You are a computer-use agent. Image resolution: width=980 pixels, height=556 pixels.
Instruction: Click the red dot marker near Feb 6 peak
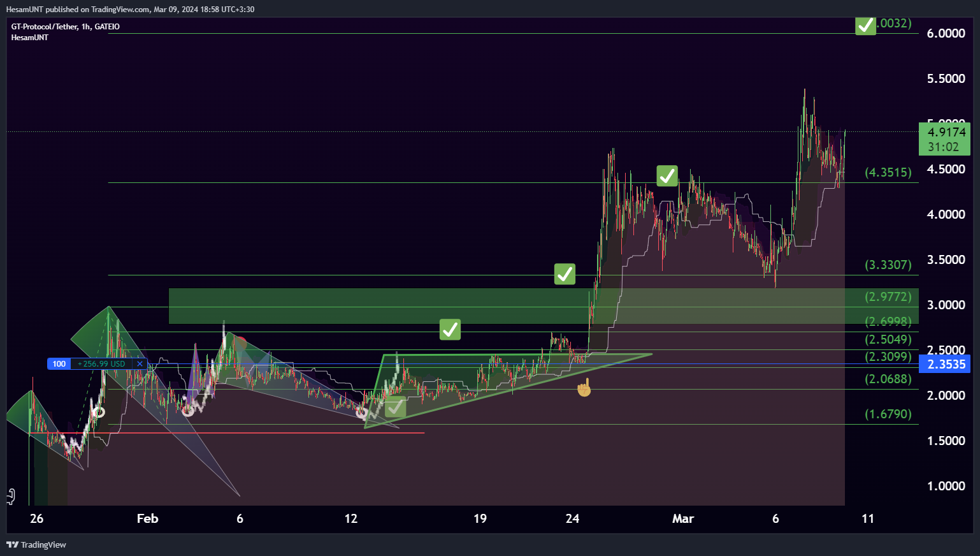pos(240,343)
